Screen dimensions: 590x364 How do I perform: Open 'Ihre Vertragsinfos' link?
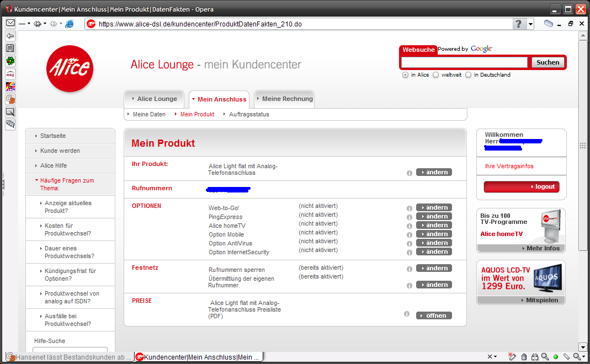[x=509, y=166]
